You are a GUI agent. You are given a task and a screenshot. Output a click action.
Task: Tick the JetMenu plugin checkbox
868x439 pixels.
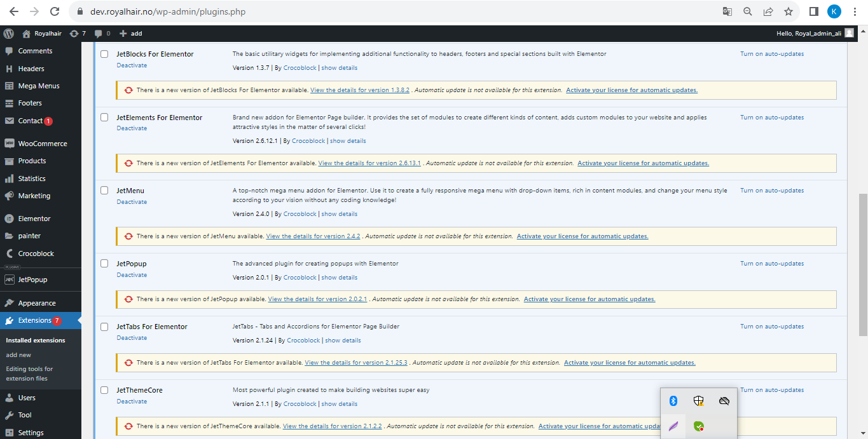click(x=104, y=191)
